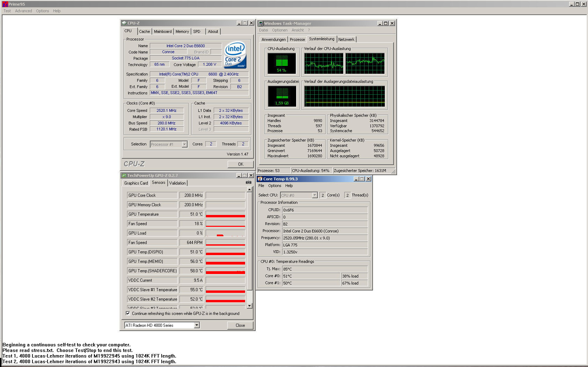Open the Options menu in Prime95
588x367 pixels.
(x=43, y=11)
